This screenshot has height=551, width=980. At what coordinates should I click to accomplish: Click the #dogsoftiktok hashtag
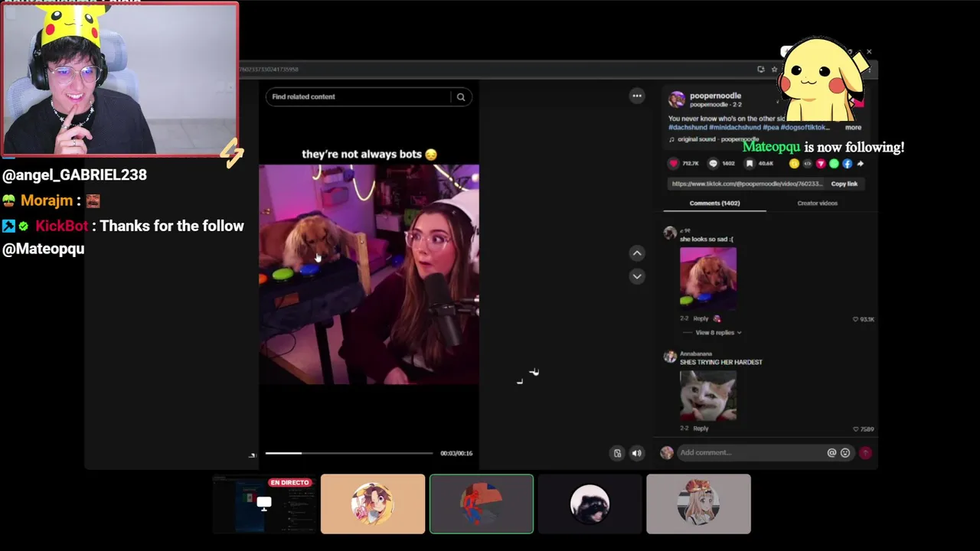pos(805,128)
